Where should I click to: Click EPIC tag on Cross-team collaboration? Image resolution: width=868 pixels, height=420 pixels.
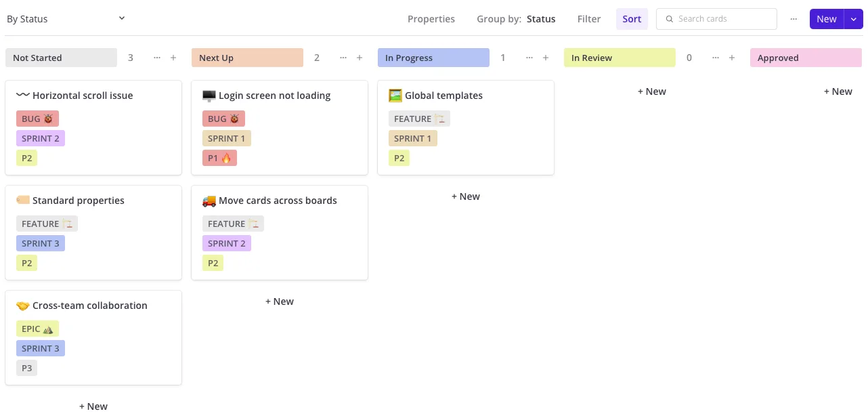pos(37,329)
